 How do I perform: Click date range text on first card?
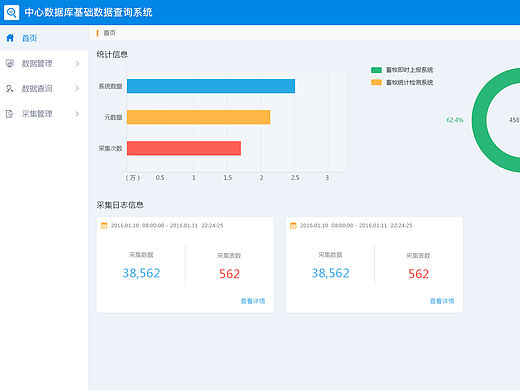tap(167, 226)
